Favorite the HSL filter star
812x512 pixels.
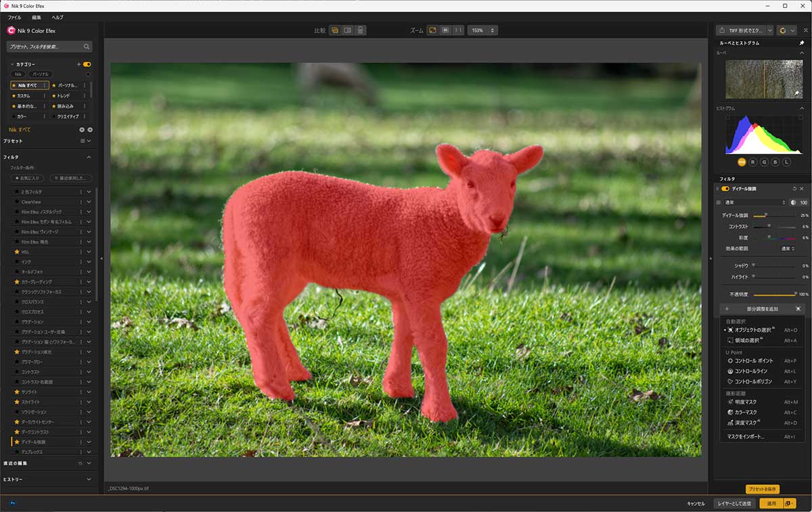[17, 252]
